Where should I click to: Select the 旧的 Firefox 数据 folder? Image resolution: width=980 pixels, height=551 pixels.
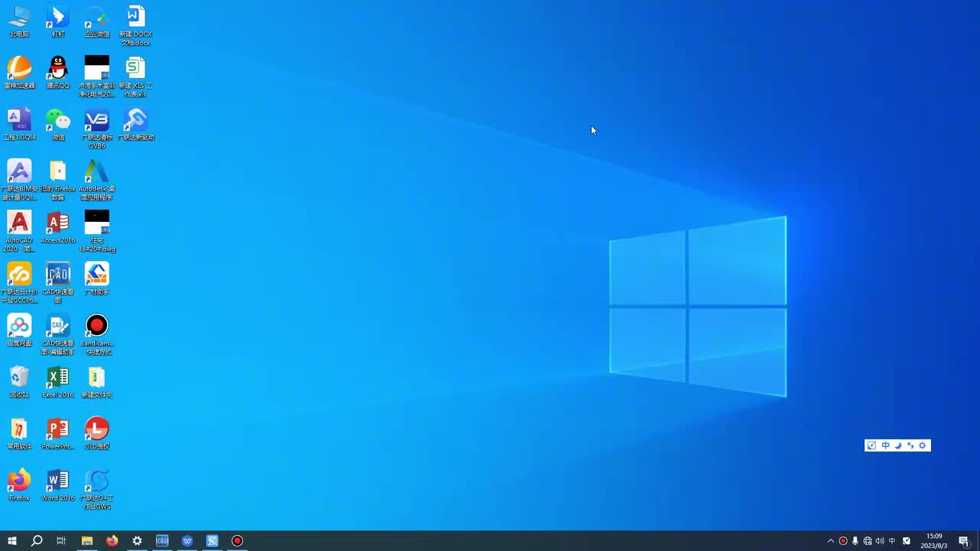pyautogui.click(x=58, y=181)
